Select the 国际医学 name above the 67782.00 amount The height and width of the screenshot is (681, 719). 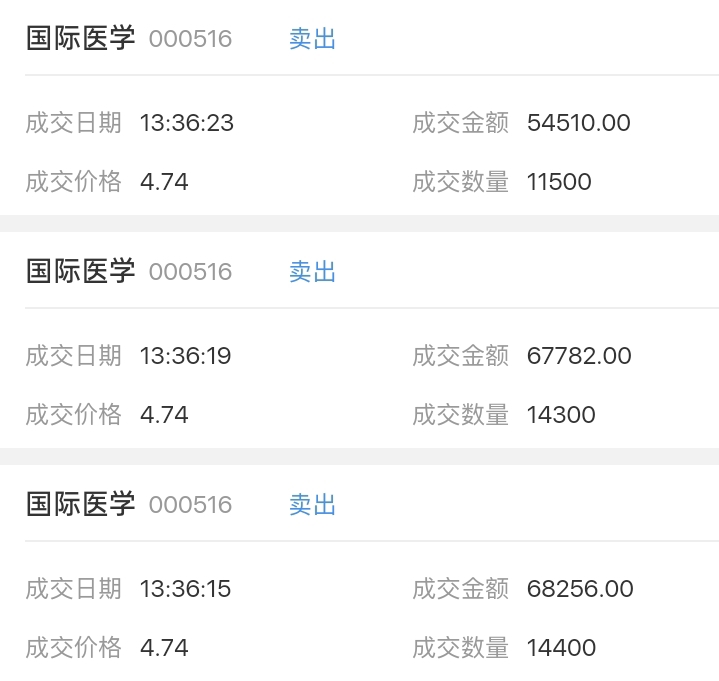[80, 272]
